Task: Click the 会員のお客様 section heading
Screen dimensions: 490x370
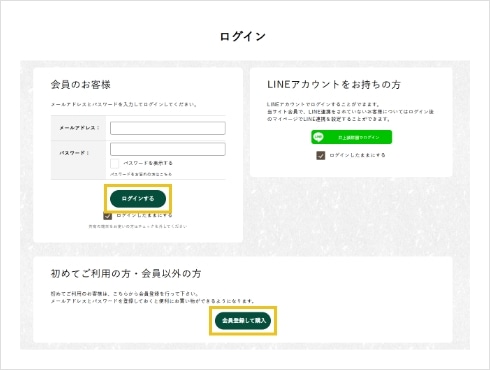Action: 81,85
